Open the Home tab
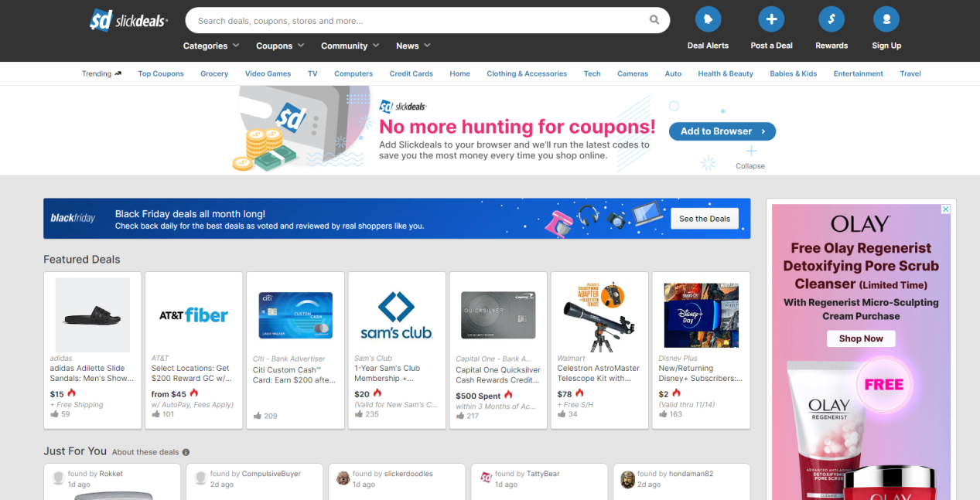The width and height of the screenshot is (980, 500). pyautogui.click(x=459, y=73)
